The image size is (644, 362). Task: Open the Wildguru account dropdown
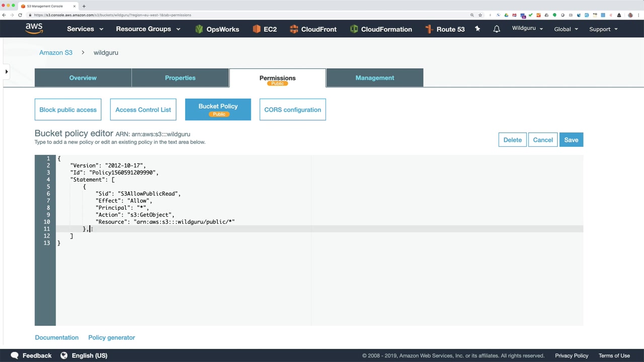click(x=527, y=29)
